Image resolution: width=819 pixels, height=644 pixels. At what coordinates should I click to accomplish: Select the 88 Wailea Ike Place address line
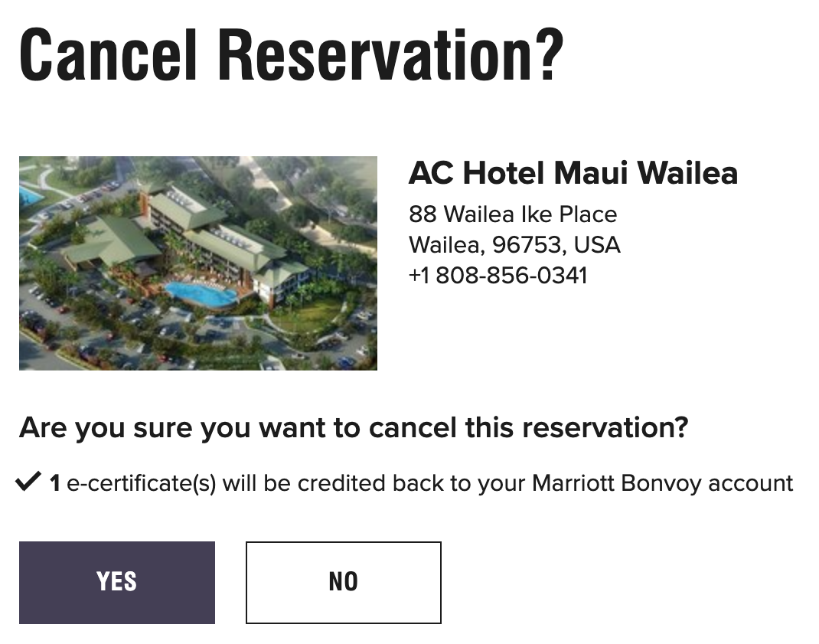pyautogui.click(x=512, y=214)
